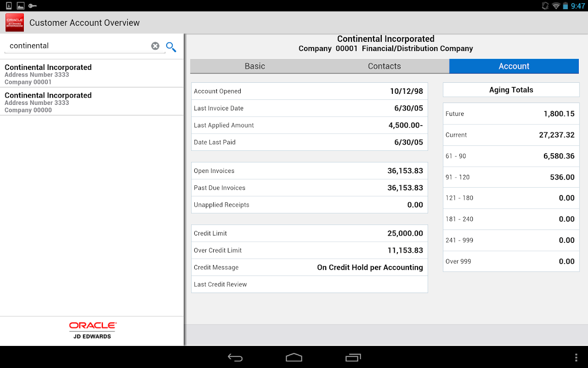Viewport: 588px width, 368px height.
Task: Tap the 9:47 clock in status bar
Action: coord(578,6)
